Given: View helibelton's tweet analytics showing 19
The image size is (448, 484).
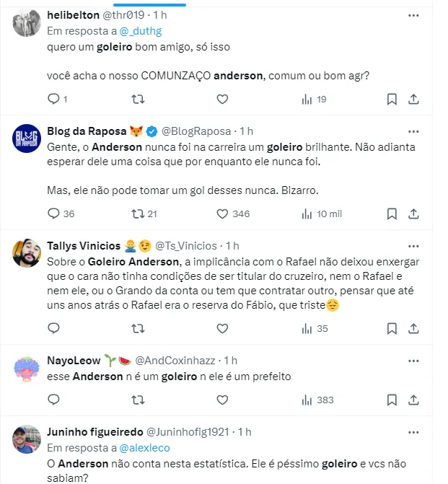Looking at the screenshot, I should tap(314, 99).
